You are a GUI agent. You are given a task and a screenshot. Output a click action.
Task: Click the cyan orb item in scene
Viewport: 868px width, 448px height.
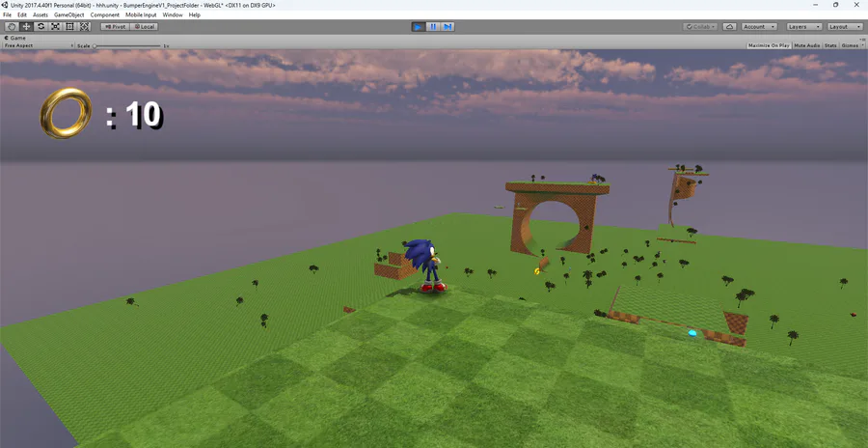(x=692, y=333)
